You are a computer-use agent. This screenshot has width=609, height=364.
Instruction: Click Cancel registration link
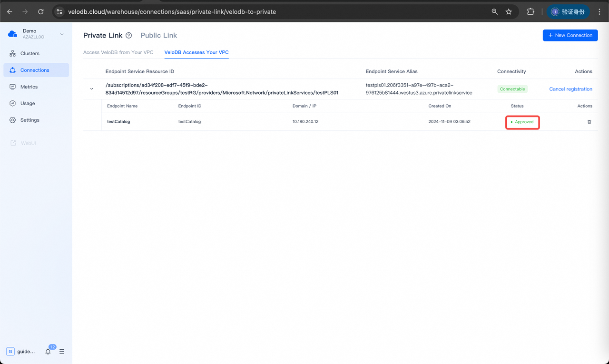click(570, 89)
